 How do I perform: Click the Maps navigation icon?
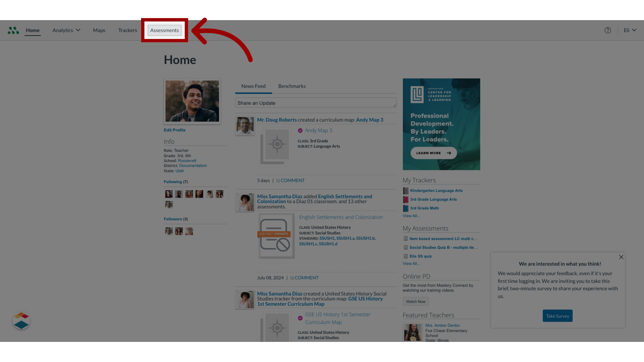click(99, 30)
